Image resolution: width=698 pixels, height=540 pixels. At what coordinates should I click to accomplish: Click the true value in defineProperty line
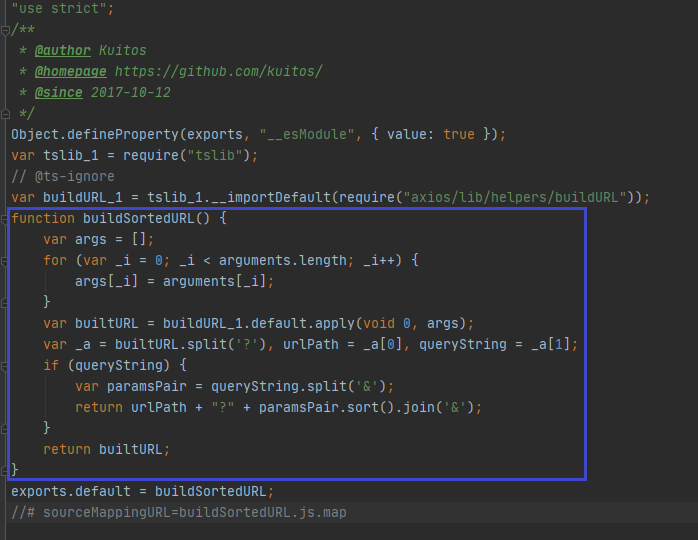coord(459,134)
